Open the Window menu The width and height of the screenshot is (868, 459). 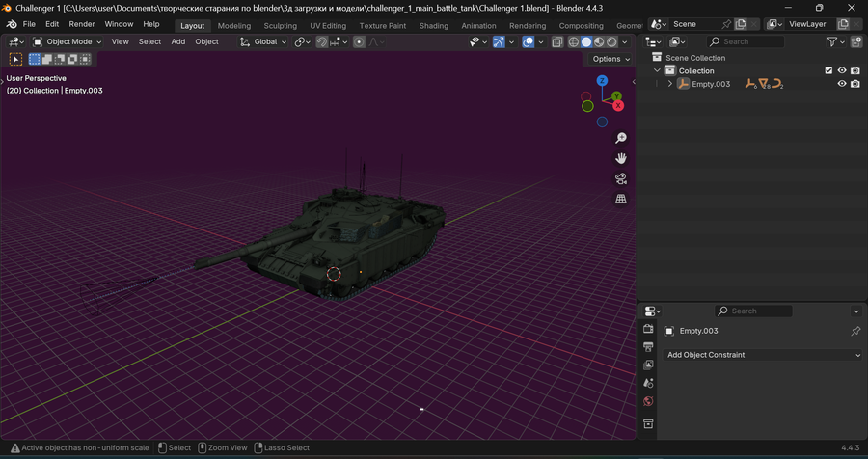[119, 24]
